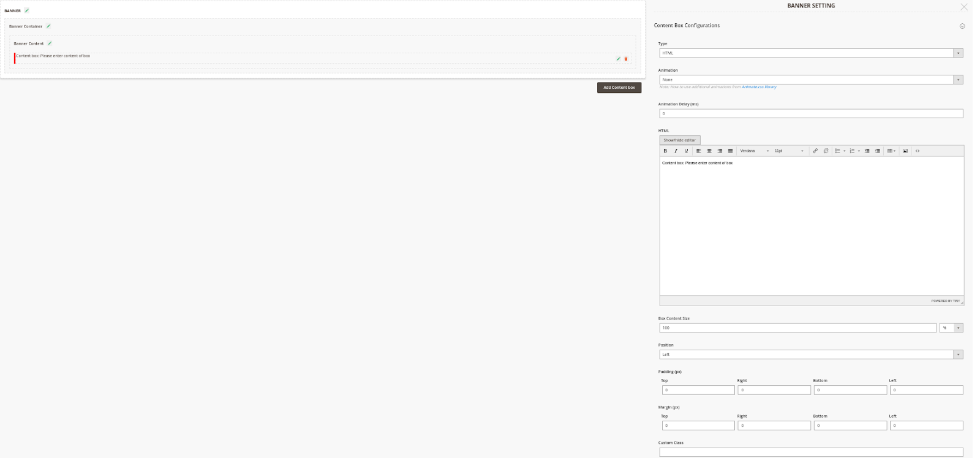Edit the Banner Content with pencil icon
980x458 pixels.
pos(50,43)
